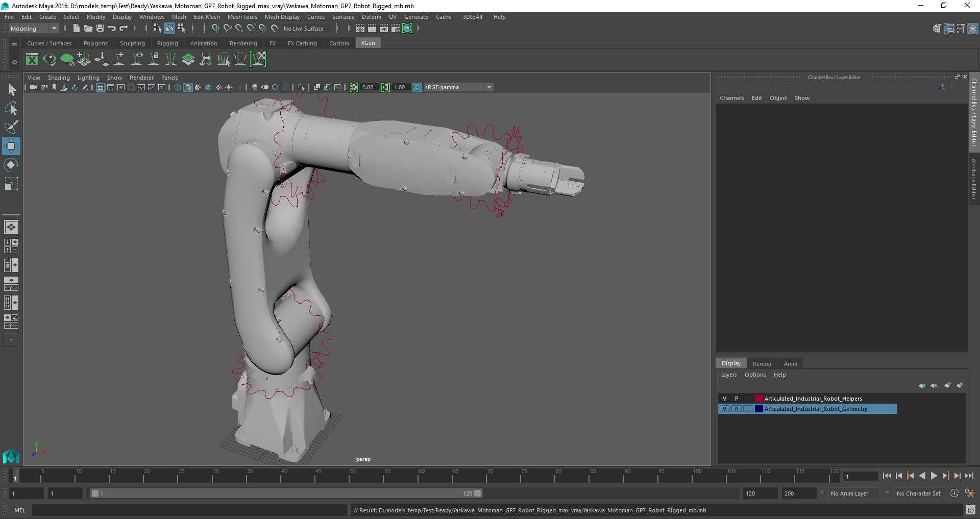Image resolution: width=980 pixels, height=519 pixels.
Task: Click the New Scene icon
Action: (76, 29)
